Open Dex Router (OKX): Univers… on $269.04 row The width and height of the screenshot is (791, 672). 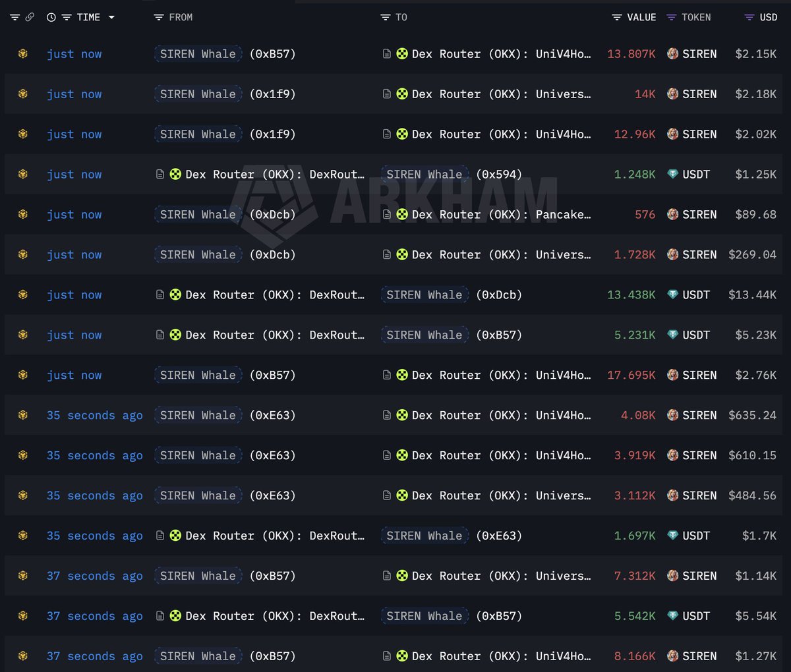tap(502, 255)
